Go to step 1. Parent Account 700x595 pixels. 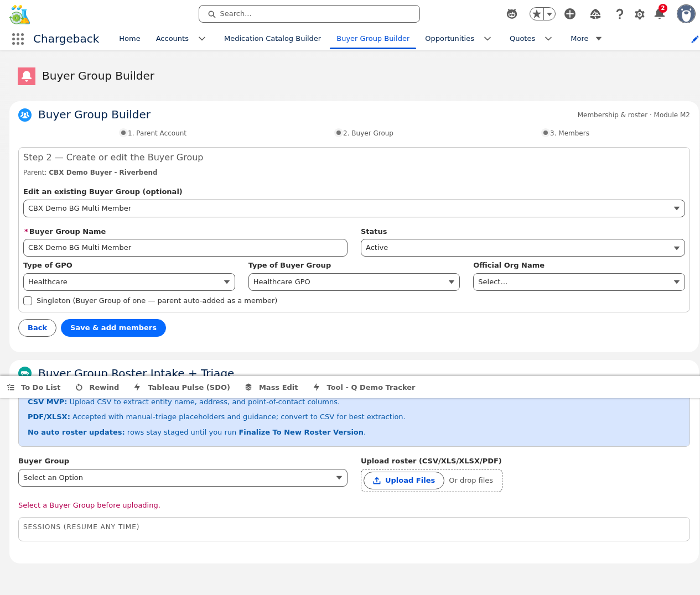click(x=153, y=133)
